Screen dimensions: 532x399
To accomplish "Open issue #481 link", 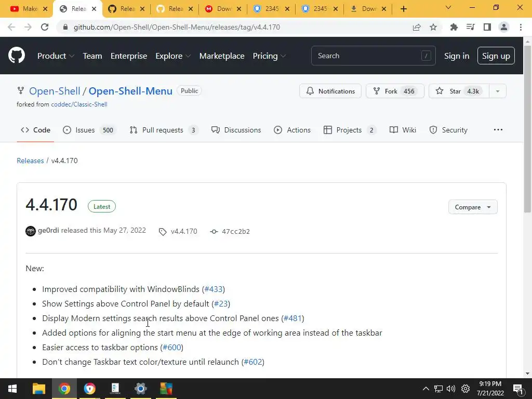I will coord(293,318).
